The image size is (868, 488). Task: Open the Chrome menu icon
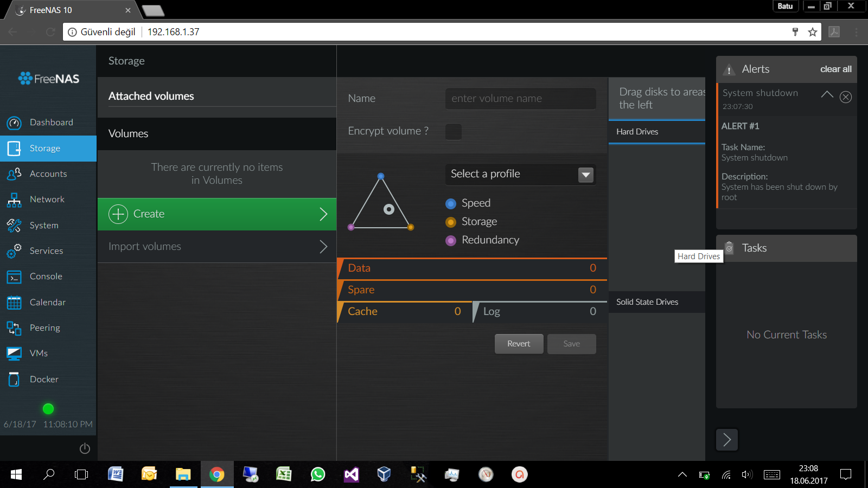[857, 32]
